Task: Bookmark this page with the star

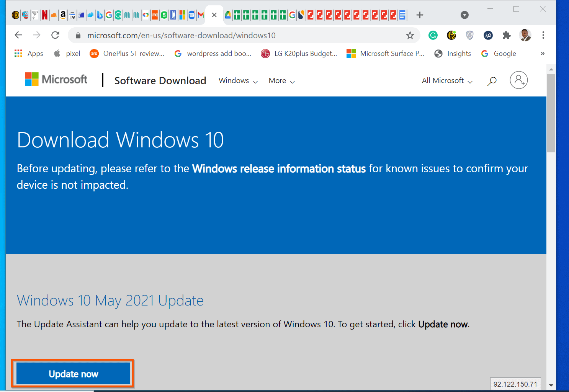Action: [x=410, y=36]
